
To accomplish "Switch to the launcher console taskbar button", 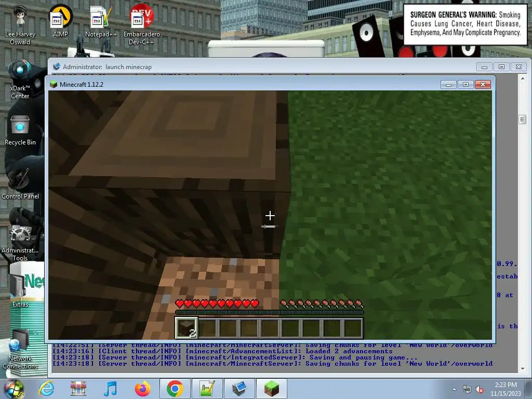I will click(240, 389).
